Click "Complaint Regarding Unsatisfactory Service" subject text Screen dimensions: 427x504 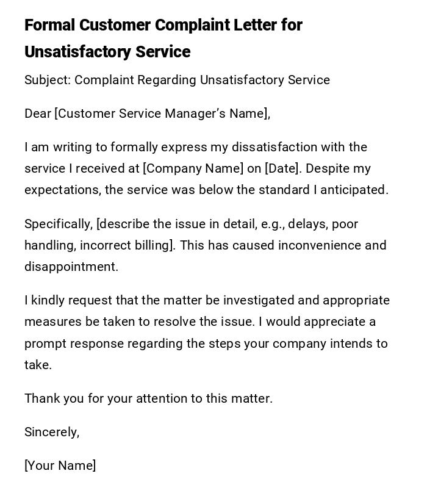[202, 80]
